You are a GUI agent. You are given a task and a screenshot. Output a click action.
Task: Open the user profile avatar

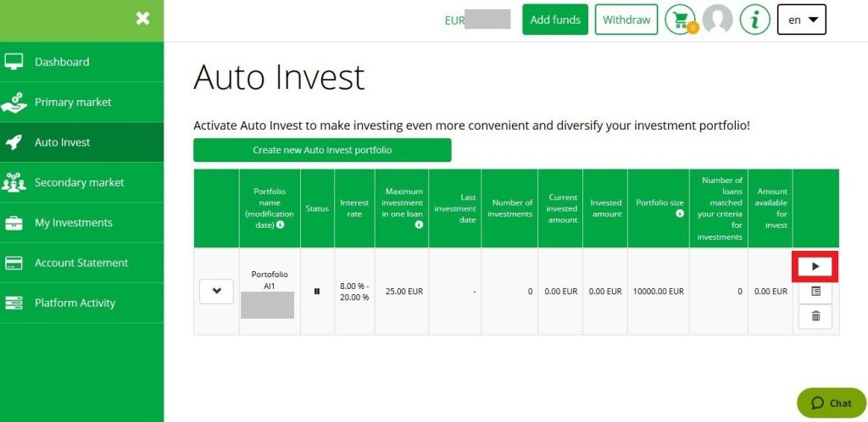pos(717,19)
